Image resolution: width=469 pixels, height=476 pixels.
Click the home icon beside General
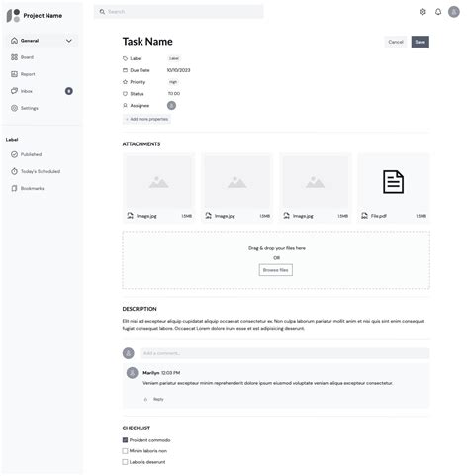click(x=14, y=41)
